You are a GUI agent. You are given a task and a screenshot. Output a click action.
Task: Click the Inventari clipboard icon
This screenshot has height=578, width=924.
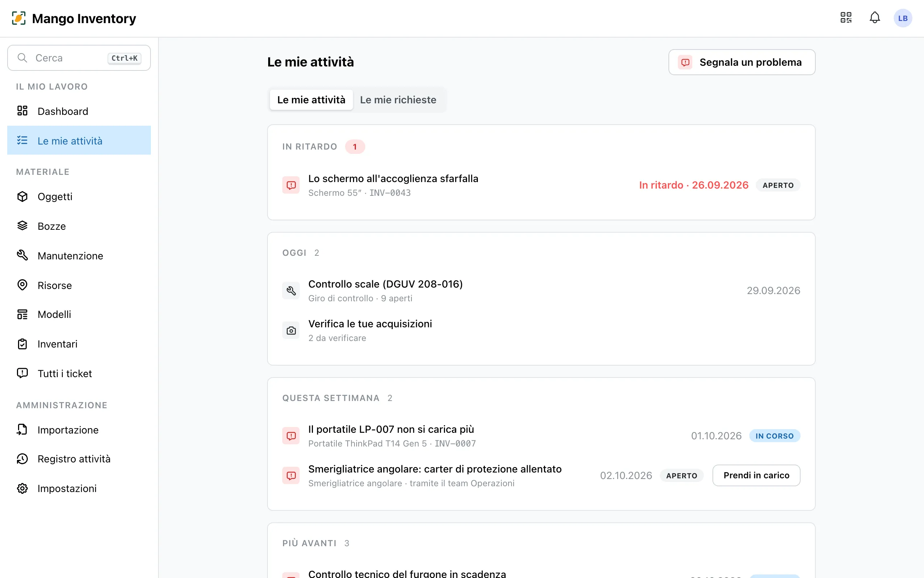point(22,344)
